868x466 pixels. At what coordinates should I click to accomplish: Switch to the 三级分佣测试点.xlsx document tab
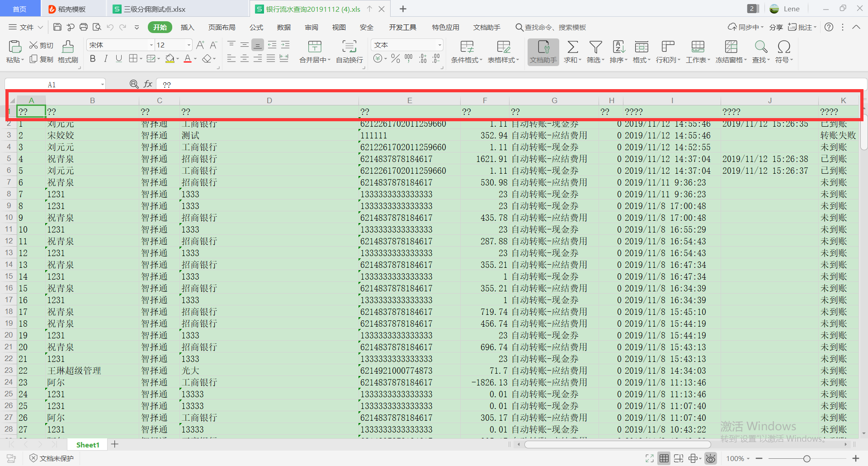(155, 9)
